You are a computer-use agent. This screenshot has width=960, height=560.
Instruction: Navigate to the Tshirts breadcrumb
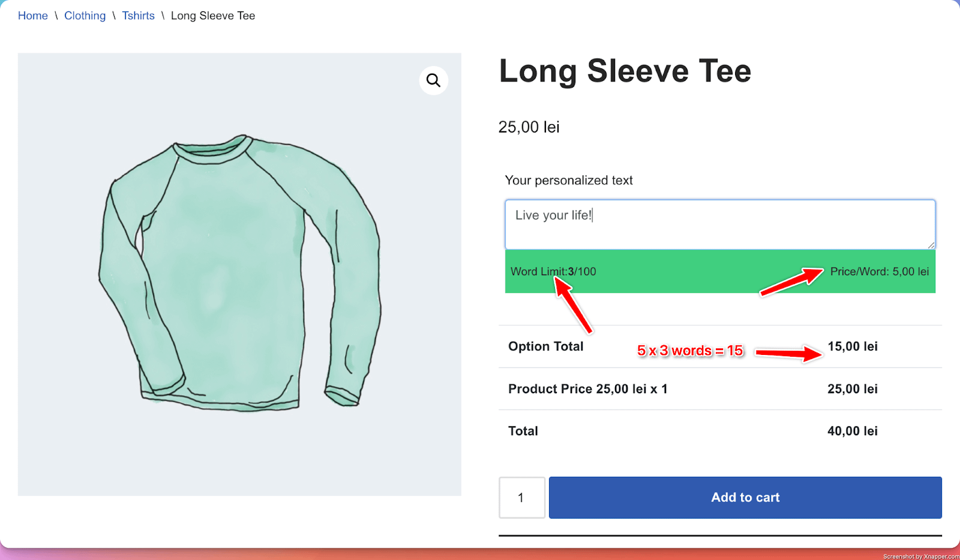pyautogui.click(x=138, y=16)
